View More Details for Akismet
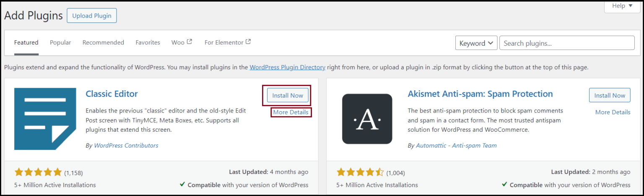Screen dimensions: 644x196 [613, 112]
